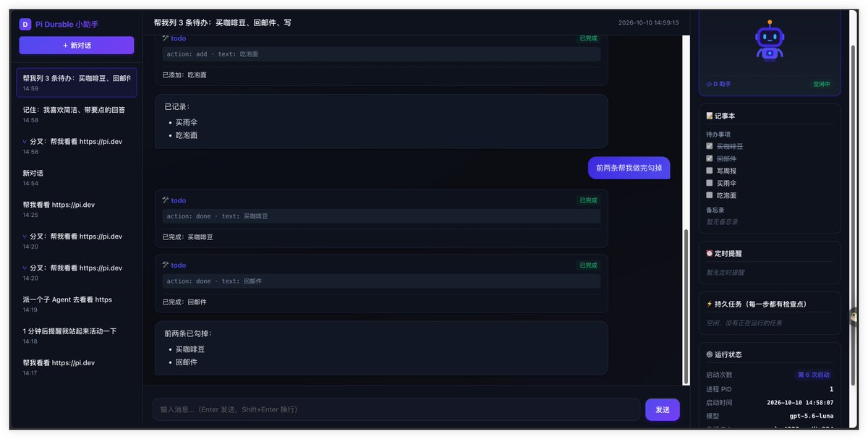Open the conversation 帮我列 3 条待办

(77, 82)
